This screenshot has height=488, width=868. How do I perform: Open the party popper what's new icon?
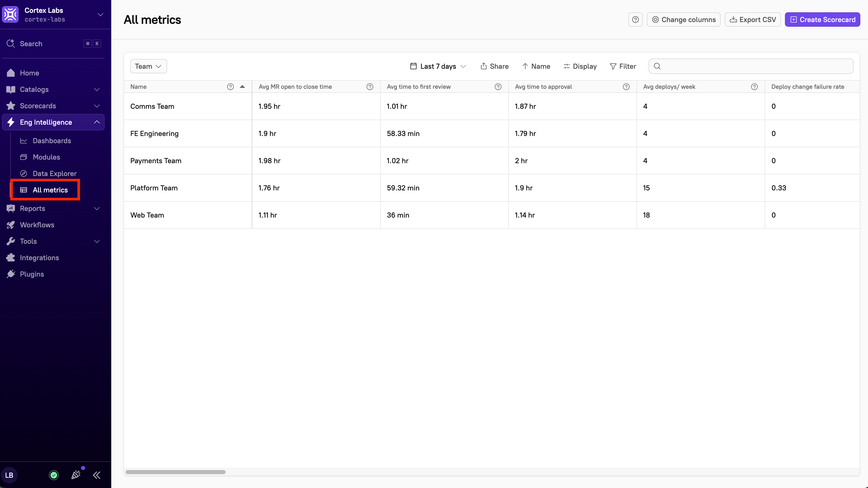(76, 475)
